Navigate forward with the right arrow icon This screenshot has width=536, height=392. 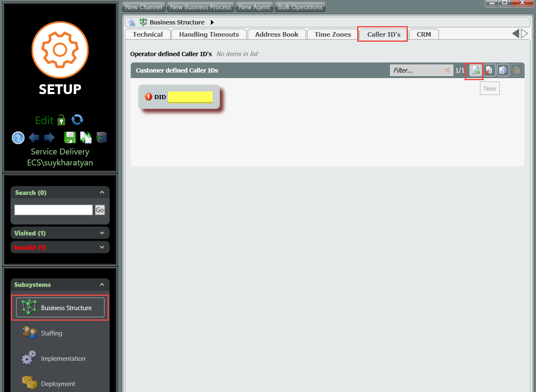pyautogui.click(x=49, y=138)
